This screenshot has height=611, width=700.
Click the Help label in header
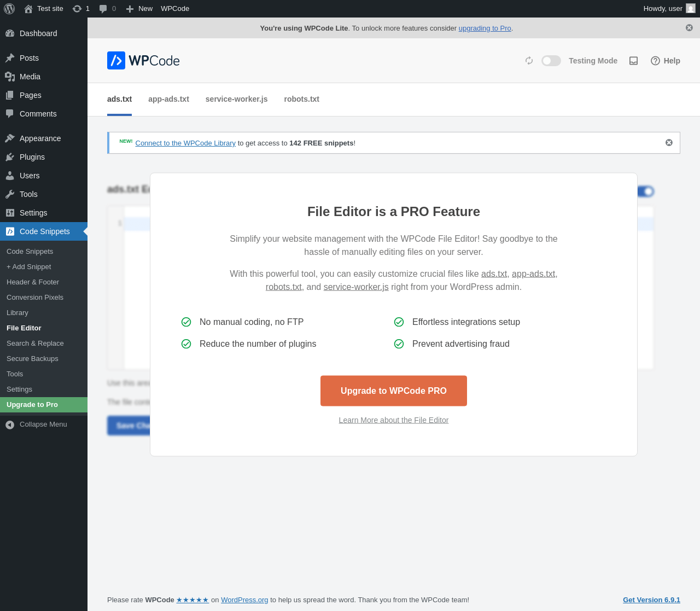coord(672,61)
